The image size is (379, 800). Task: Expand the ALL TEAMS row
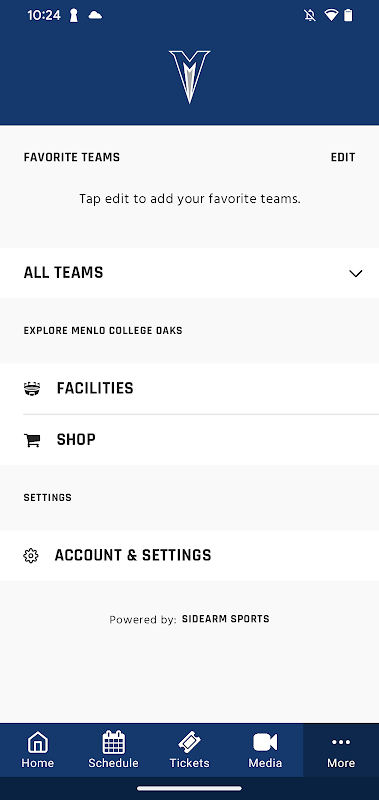(189, 273)
